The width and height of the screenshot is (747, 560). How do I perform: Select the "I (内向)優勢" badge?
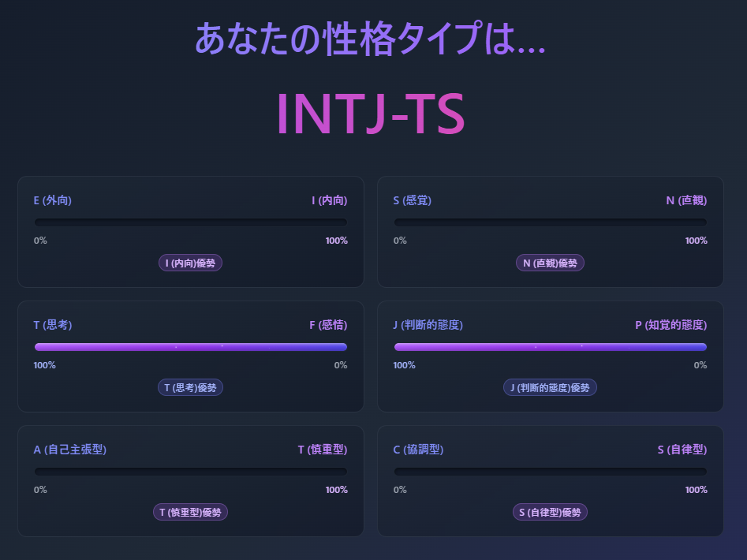coord(190,263)
